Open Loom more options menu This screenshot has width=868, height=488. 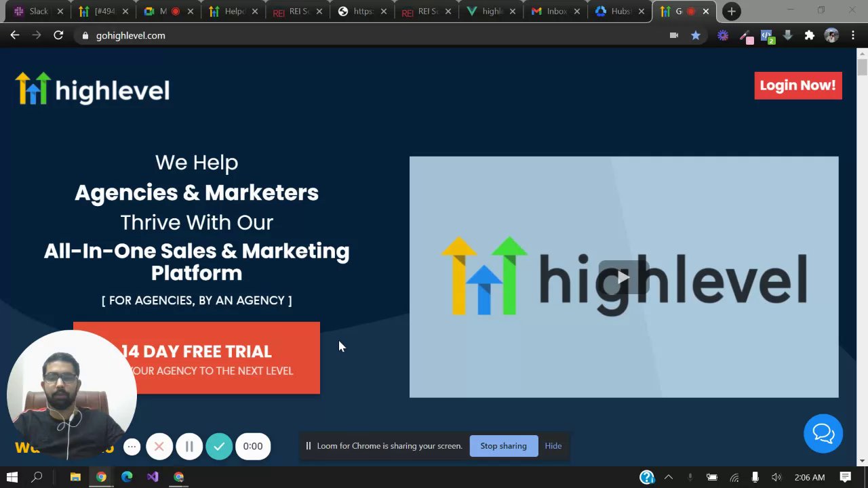[x=132, y=446]
